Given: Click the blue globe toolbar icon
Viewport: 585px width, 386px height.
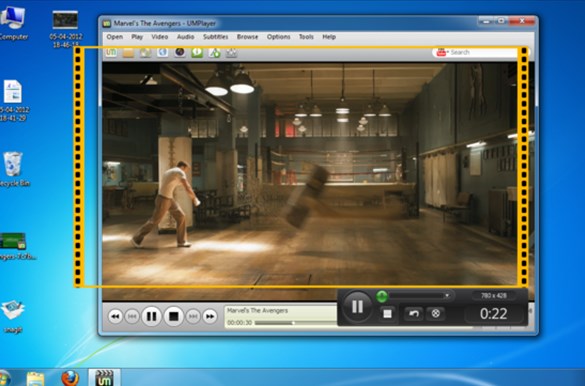Looking at the screenshot, I should (163, 53).
